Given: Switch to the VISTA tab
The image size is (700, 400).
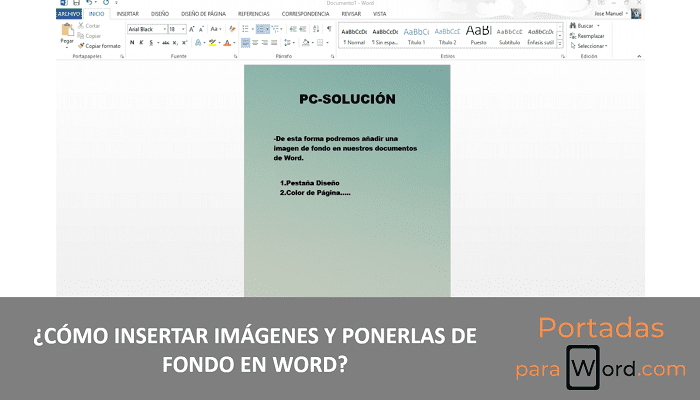Looking at the screenshot, I should (x=379, y=14).
